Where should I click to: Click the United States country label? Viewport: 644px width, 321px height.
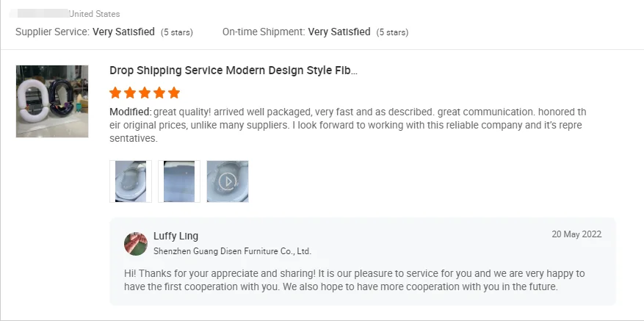click(94, 14)
